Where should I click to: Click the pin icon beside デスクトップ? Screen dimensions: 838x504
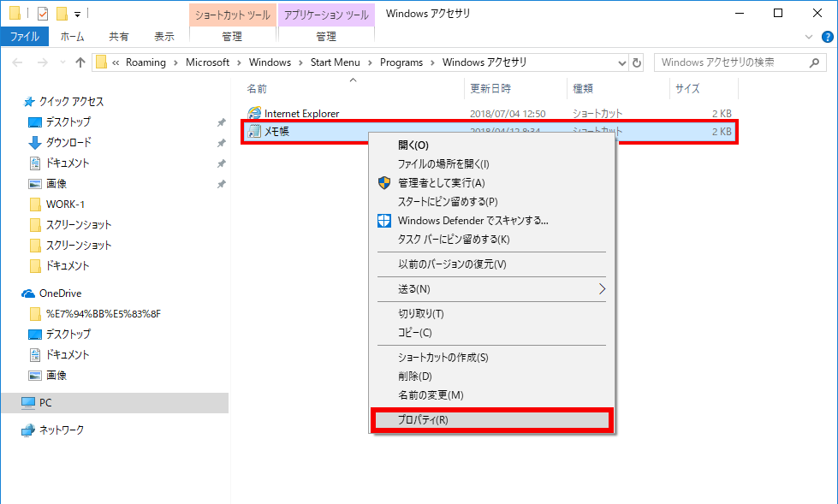pyautogui.click(x=221, y=122)
